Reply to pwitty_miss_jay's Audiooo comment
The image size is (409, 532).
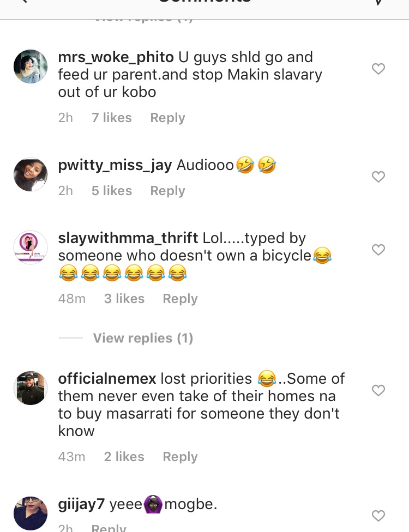coord(167,191)
